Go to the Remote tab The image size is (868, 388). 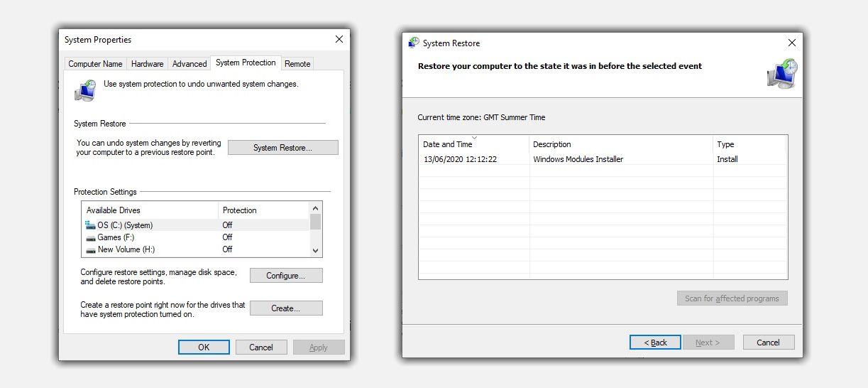[x=297, y=64]
